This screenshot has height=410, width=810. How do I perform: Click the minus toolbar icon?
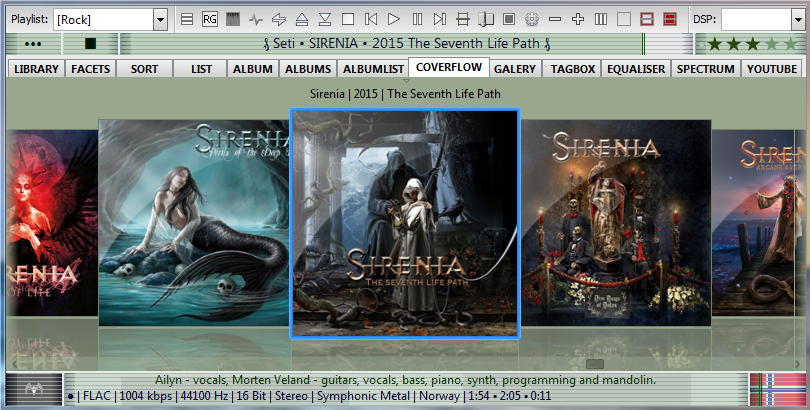point(555,20)
